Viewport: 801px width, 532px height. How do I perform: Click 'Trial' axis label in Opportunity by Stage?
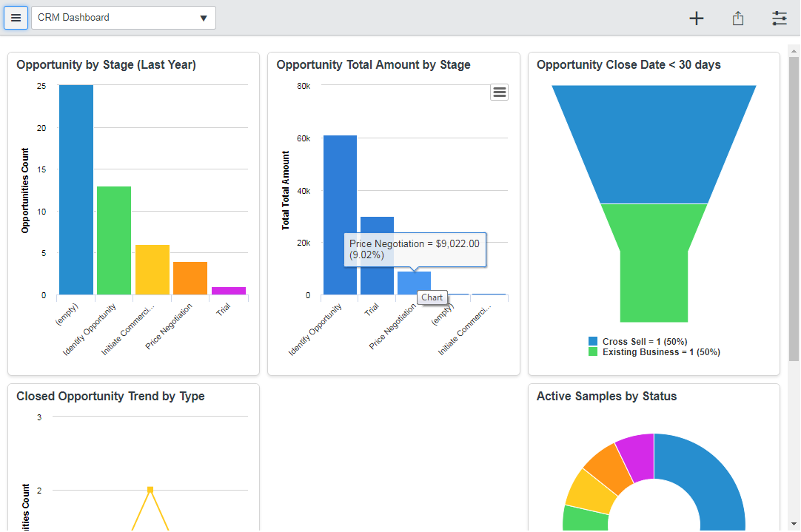coord(224,309)
